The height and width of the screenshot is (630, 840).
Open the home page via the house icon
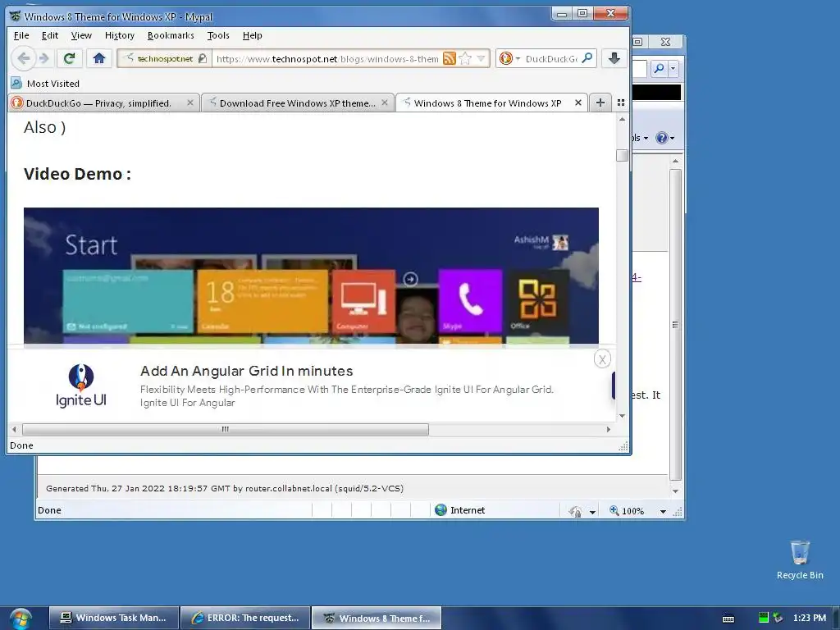coord(98,58)
